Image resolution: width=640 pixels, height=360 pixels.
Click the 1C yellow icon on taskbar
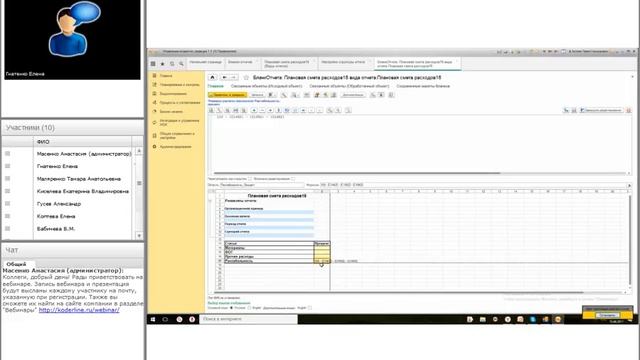558,319
